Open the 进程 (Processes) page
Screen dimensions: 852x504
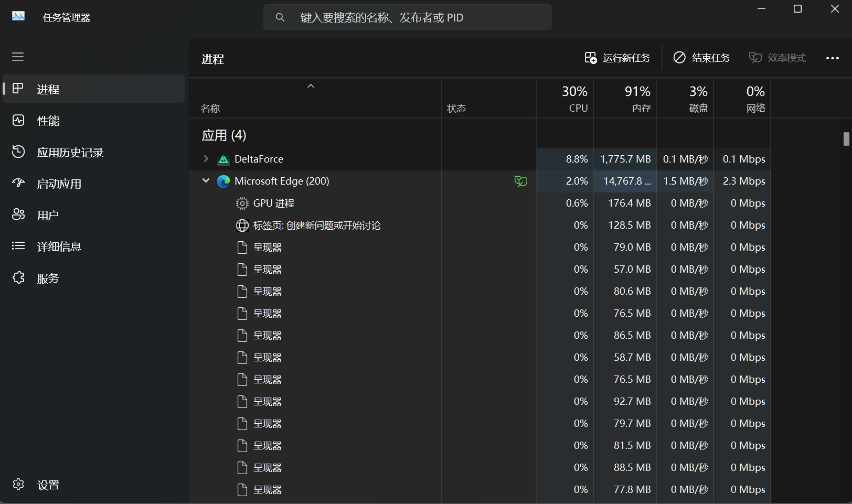click(94, 89)
